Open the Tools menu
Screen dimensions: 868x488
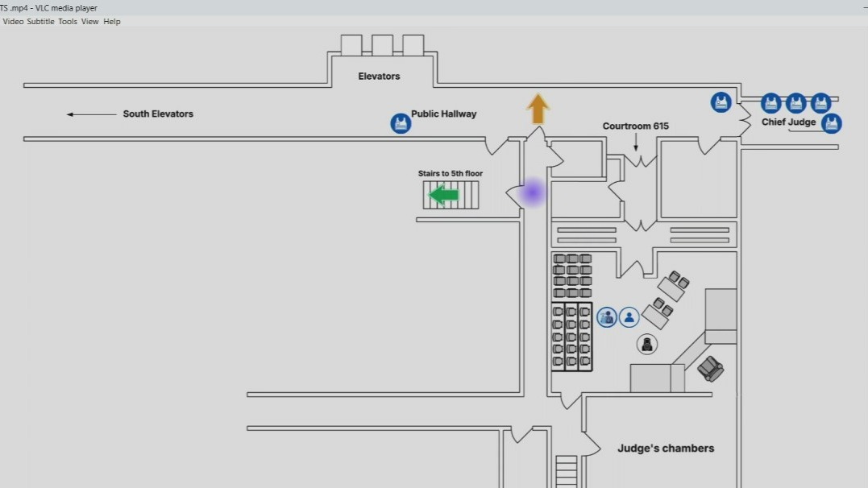tap(67, 22)
